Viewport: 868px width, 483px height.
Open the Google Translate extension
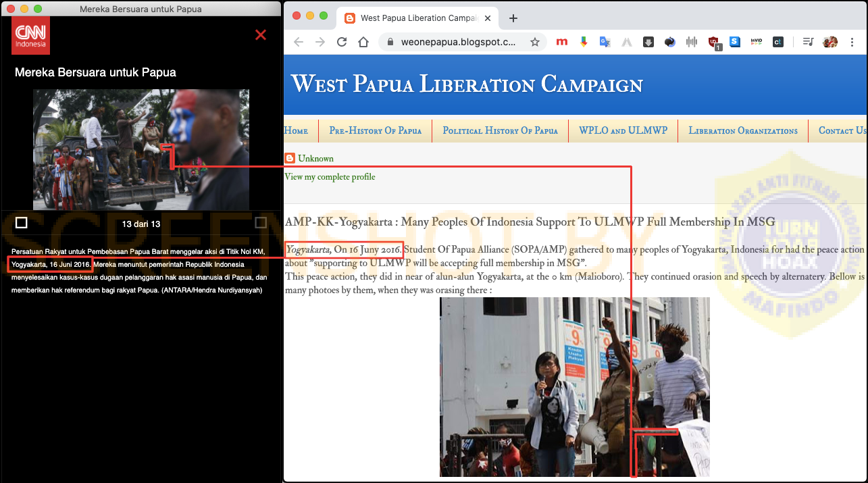[605, 42]
